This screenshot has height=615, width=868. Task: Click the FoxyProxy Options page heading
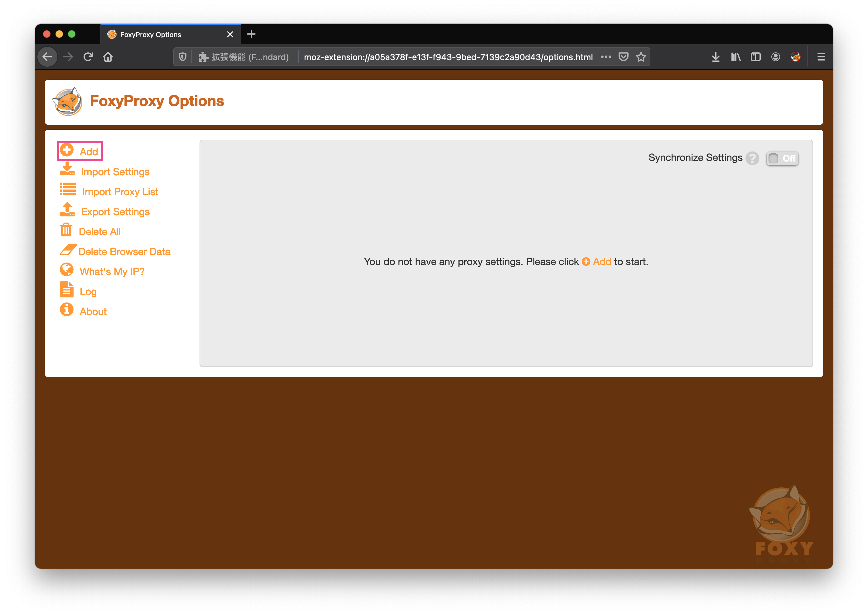tap(157, 101)
